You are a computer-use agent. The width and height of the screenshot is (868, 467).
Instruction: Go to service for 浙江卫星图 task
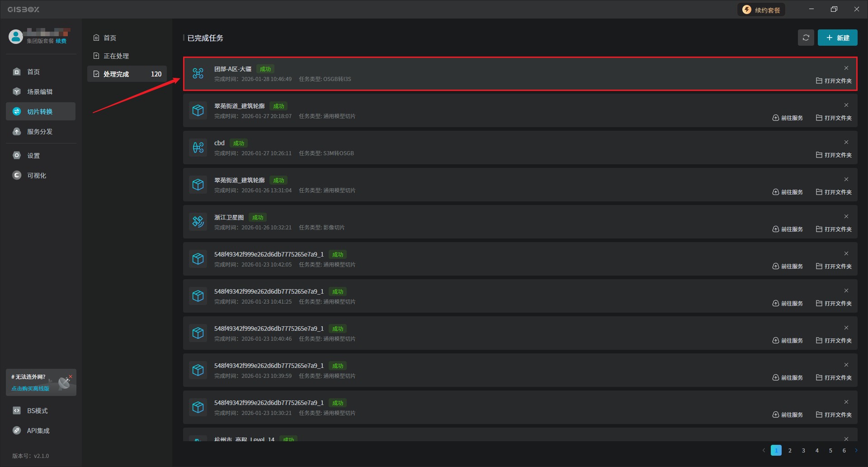pyautogui.click(x=788, y=229)
